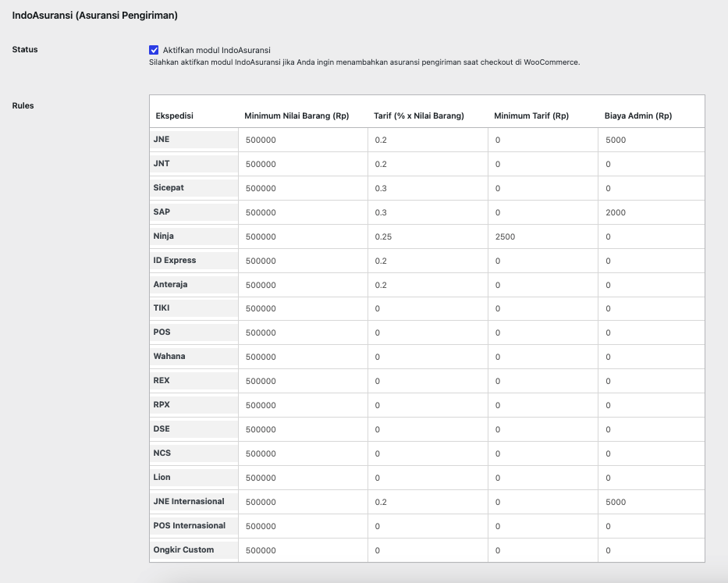Screen dimensions: 728x583
Task: Edit Sicepat Tarif percentage field
Action: tap(428, 188)
